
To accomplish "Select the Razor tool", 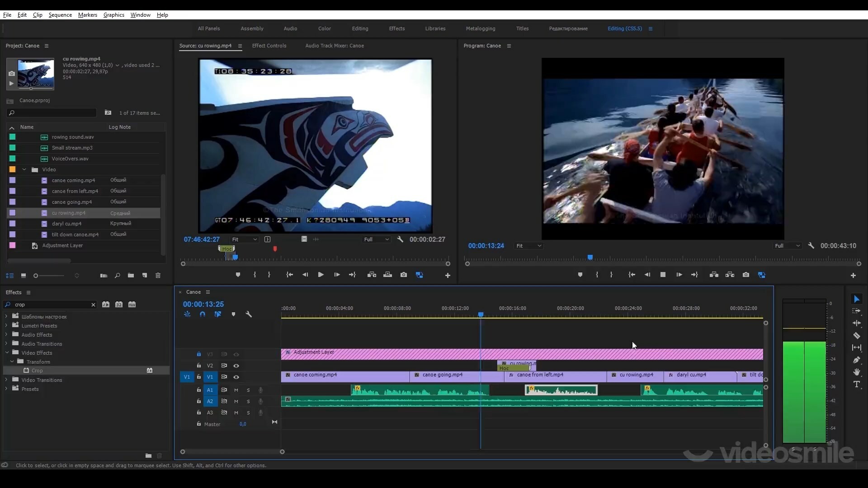I will click(x=856, y=335).
